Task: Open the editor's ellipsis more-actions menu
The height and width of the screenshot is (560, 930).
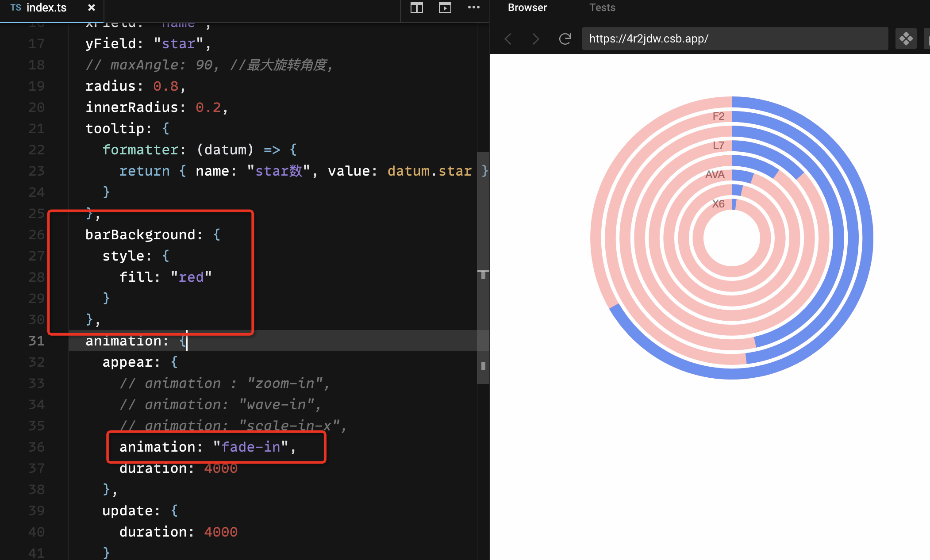Action: (x=474, y=8)
